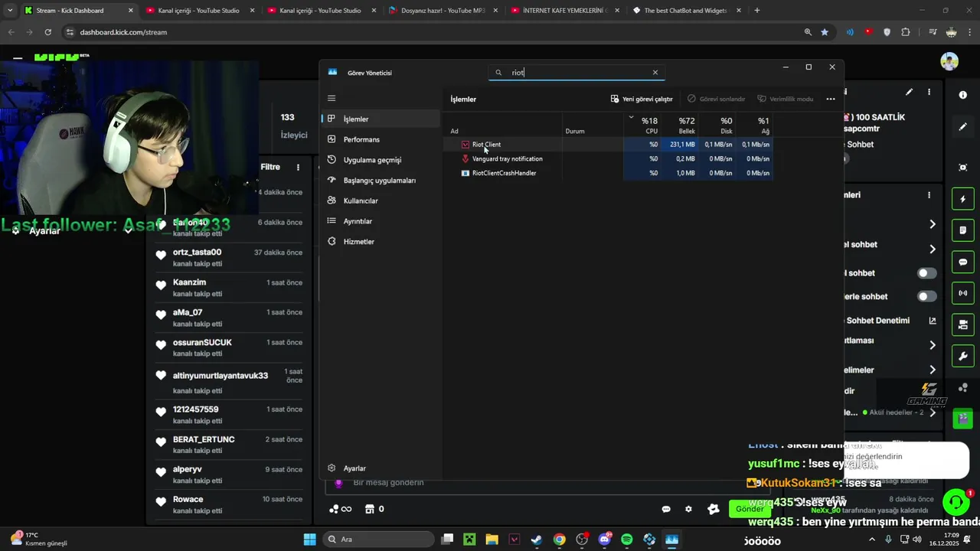The width and height of the screenshot is (980, 551).
Task: Open BERAT_ERTUNC follower entry
Action: pos(228,445)
